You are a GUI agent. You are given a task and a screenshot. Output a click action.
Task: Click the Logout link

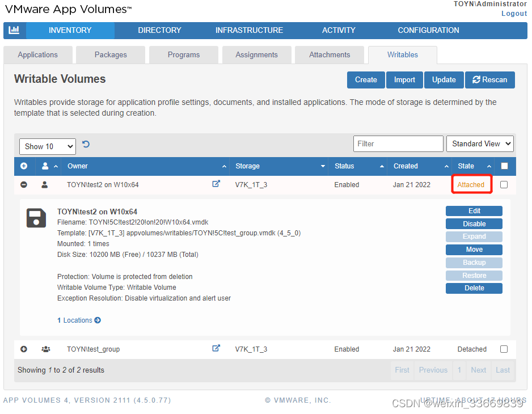(514, 14)
